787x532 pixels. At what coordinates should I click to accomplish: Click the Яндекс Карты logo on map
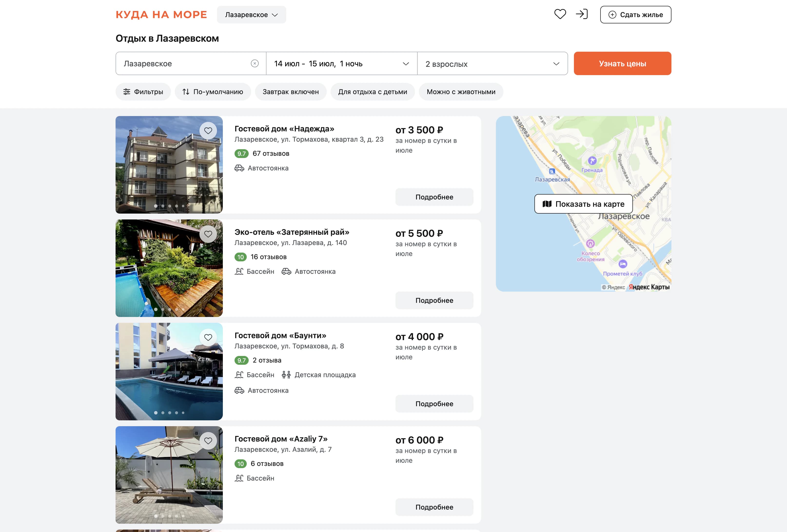(649, 287)
